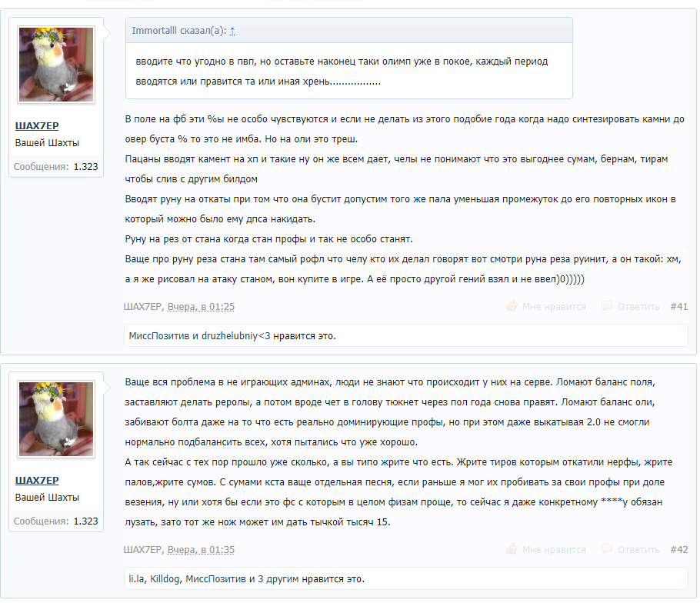Open ШАХ7ЕР username link in second post

[x=37, y=480]
